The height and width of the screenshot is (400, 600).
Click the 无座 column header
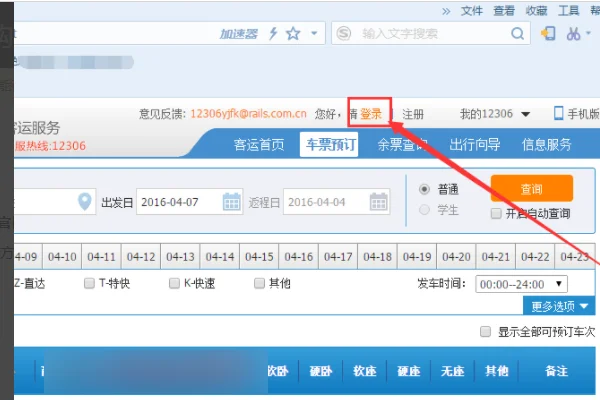point(452,371)
